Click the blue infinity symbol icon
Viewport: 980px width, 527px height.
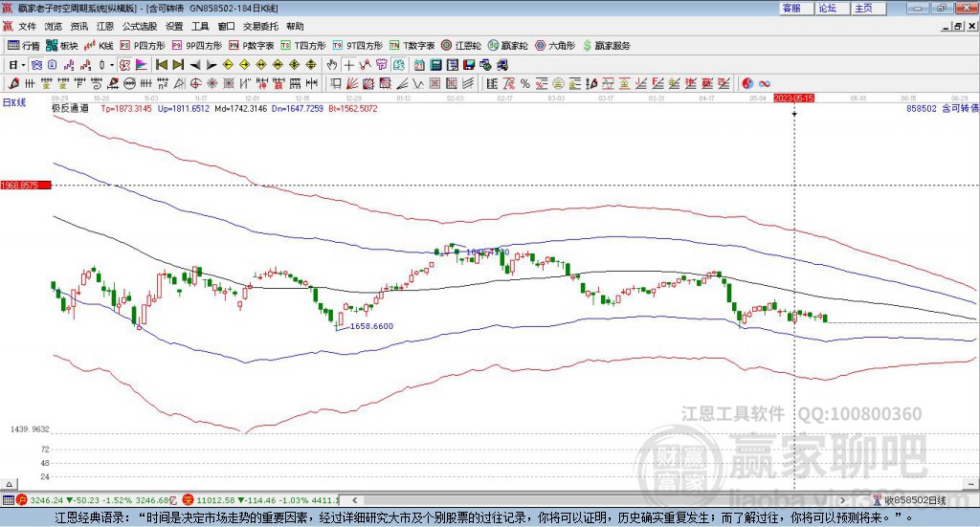(764, 83)
